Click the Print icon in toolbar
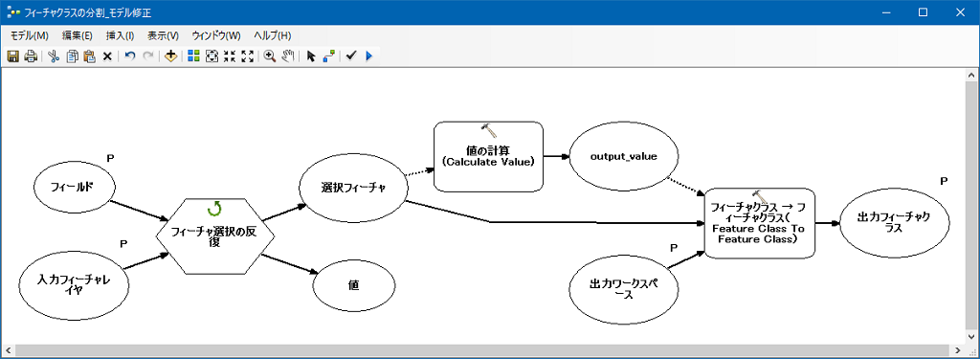Image resolution: width=980 pixels, height=359 pixels. pos(30,56)
